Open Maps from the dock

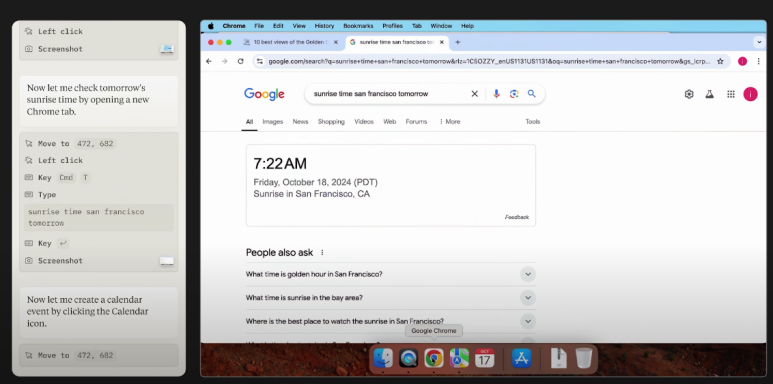pos(459,358)
